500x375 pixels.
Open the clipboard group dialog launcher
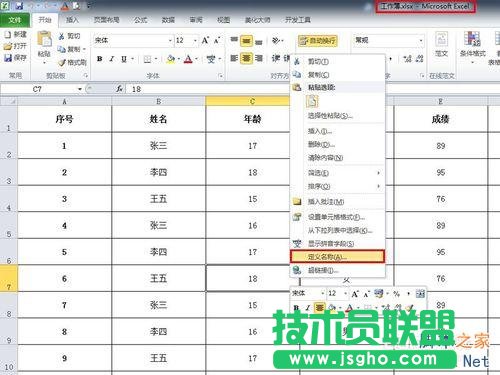point(85,76)
